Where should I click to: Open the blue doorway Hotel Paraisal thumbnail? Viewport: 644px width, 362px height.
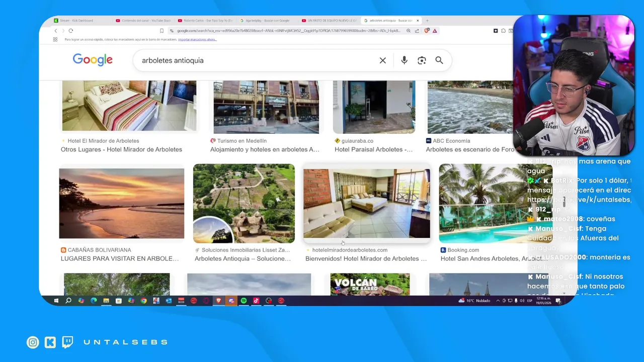click(x=374, y=107)
